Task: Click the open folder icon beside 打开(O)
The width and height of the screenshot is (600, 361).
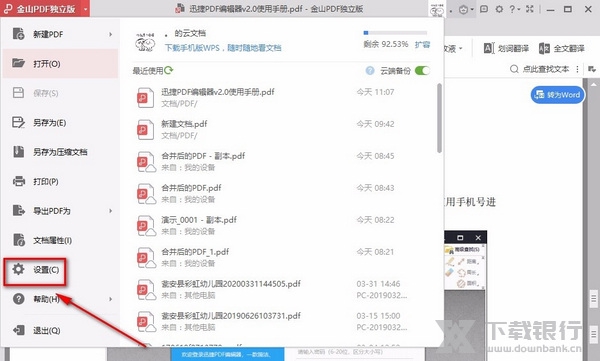Action: coord(18,63)
